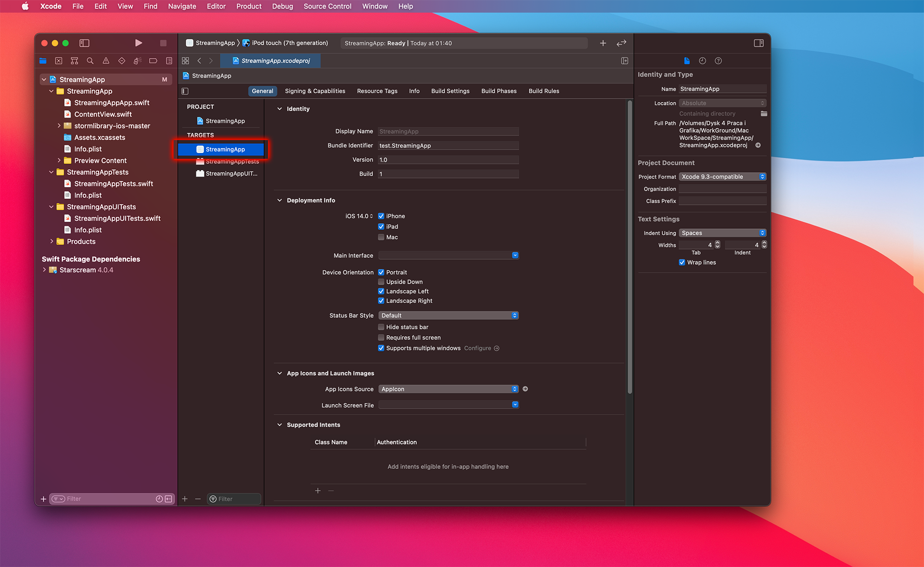Screen dimensions: 924x567
Task: Switch to Signing & Capabilities tab
Action: click(315, 91)
